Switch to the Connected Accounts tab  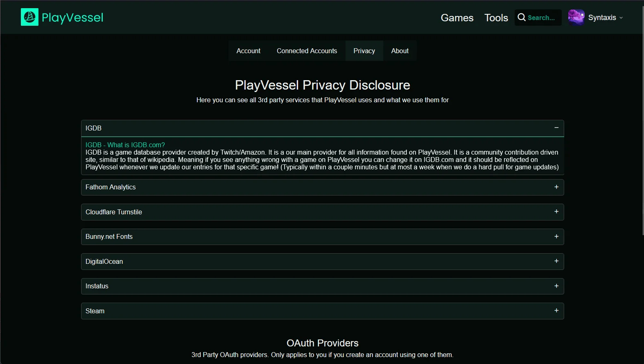pyautogui.click(x=307, y=51)
